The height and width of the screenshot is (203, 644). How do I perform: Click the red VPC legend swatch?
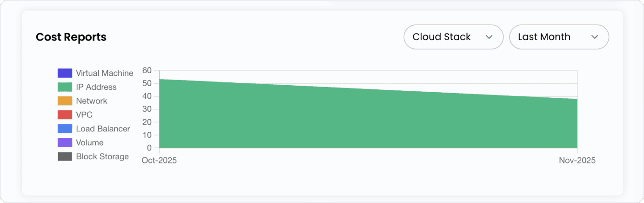click(x=65, y=115)
